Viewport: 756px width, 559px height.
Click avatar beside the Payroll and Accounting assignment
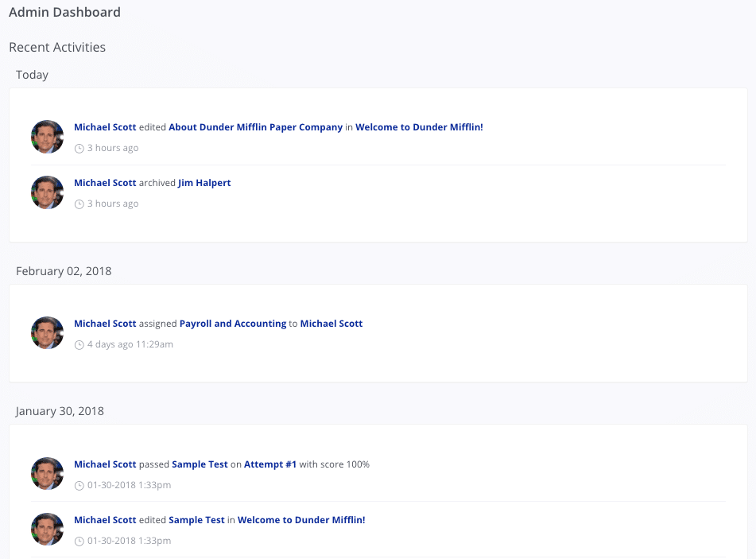pos(47,333)
